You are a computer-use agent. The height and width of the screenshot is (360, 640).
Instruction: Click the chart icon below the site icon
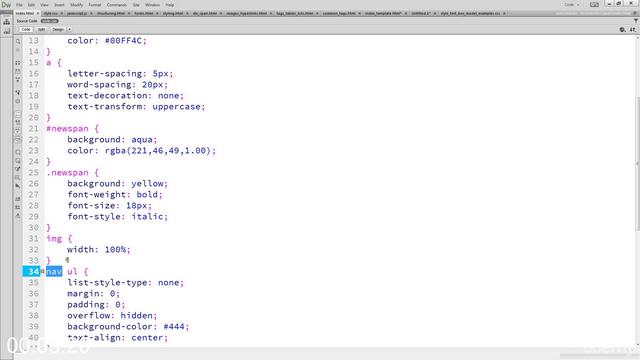pyautogui.click(x=7, y=31)
